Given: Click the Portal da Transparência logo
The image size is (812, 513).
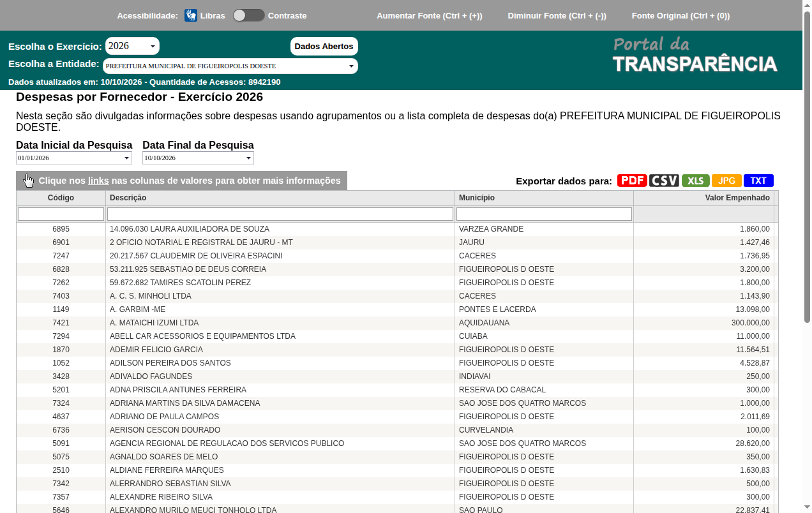Looking at the screenshot, I should (x=695, y=55).
